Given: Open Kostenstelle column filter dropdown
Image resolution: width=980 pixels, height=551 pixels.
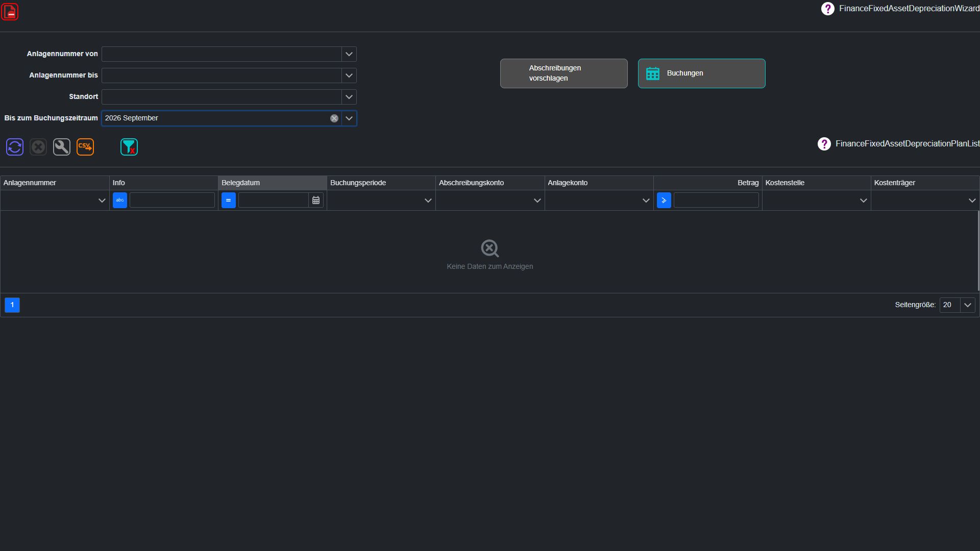Looking at the screenshot, I should [x=863, y=201].
